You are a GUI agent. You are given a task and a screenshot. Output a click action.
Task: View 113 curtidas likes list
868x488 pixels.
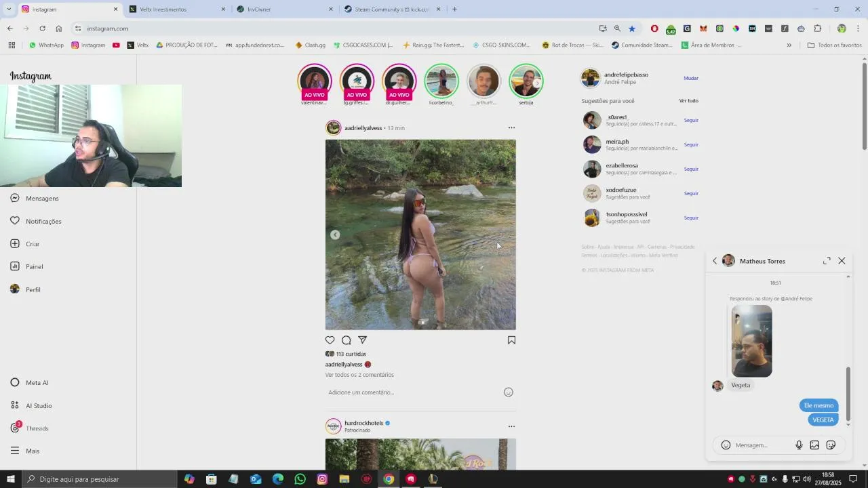click(351, 354)
